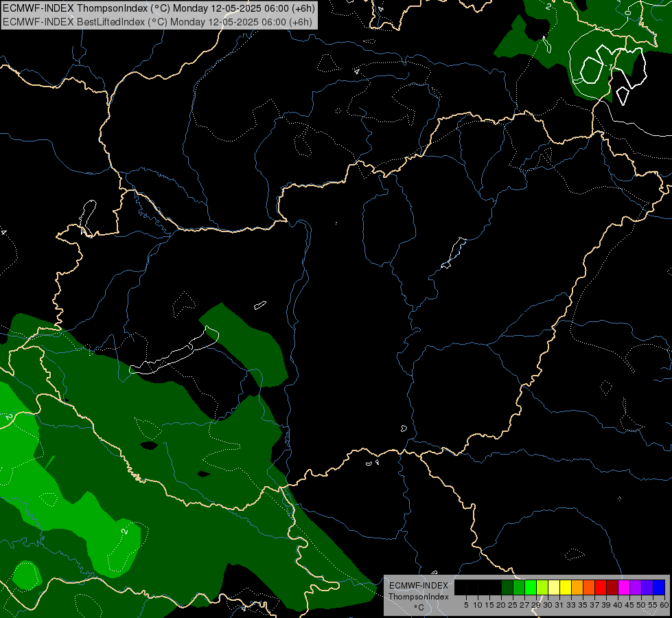Click the legend label ECMWF-INDEX
The height and width of the screenshot is (618, 672).
419,586
